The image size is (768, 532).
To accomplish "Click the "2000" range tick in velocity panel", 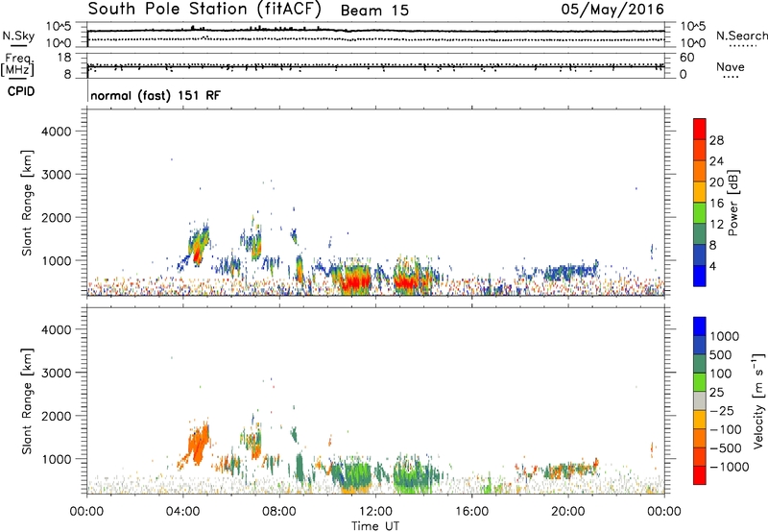I will [56, 417].
